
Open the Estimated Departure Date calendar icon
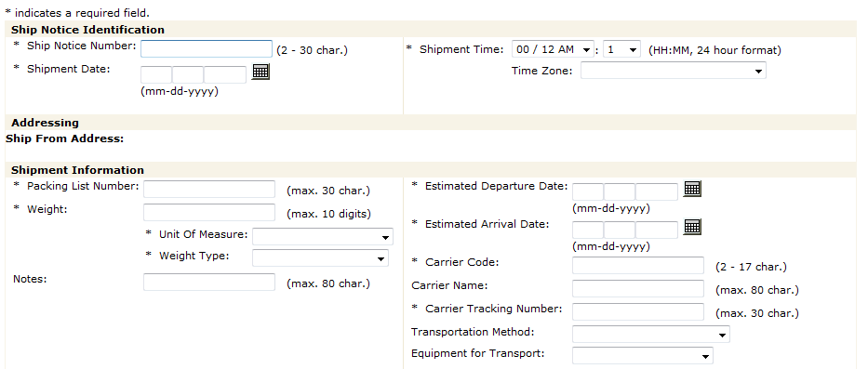(692, 189)
